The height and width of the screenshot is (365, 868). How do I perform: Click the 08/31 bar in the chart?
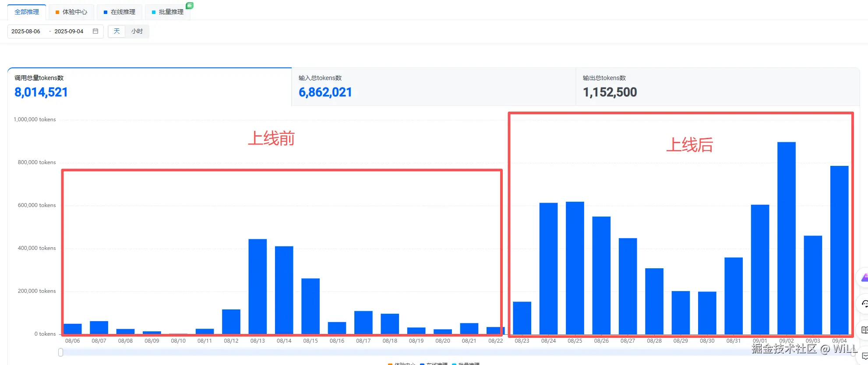734,296
